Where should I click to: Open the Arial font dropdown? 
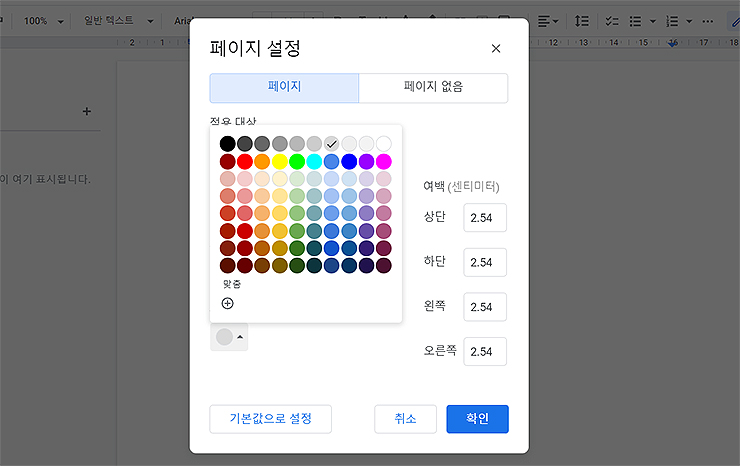[x=184, y=21]
